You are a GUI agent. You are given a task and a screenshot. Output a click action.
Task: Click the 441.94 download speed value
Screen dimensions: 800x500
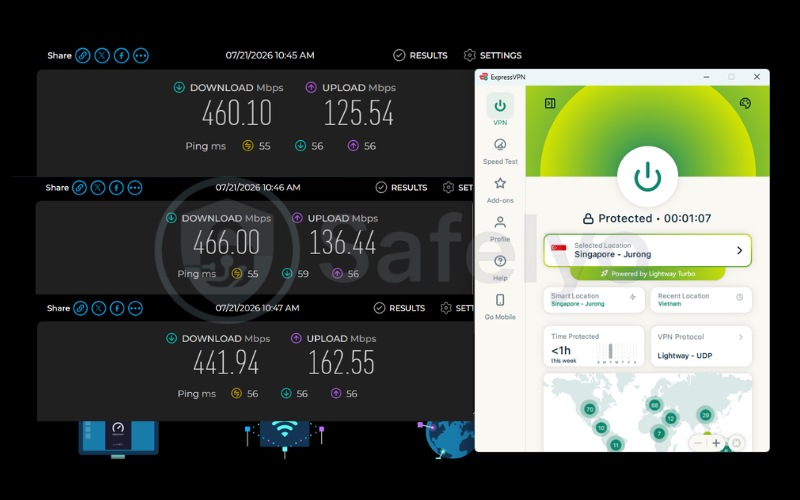[x=226, y=363]
